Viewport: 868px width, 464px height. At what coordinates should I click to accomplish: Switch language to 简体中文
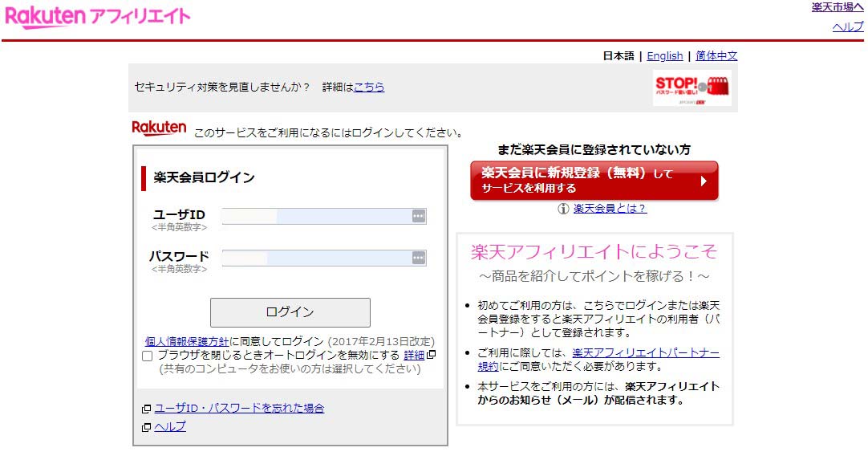(x=716, y=55)
